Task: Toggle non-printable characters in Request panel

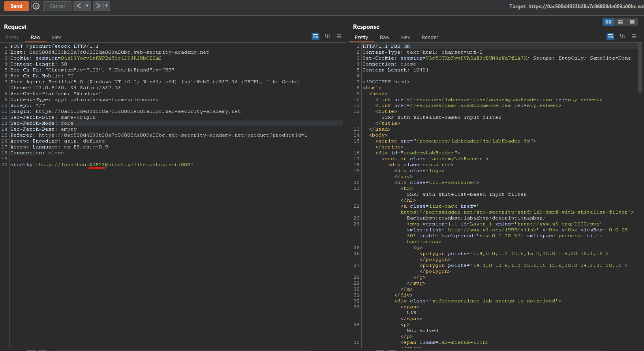Action: 327,36
